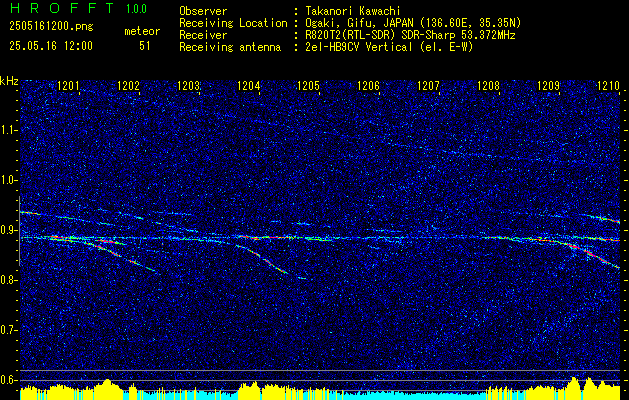Click the 0.9 kHz frequency label
Image resolution: width=629 pixels, height=400 pixels.
coord(8,230)
